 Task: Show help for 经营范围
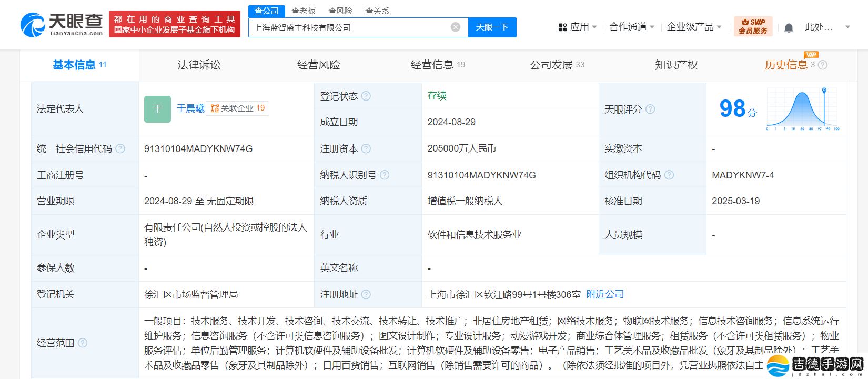click(83, 343)
